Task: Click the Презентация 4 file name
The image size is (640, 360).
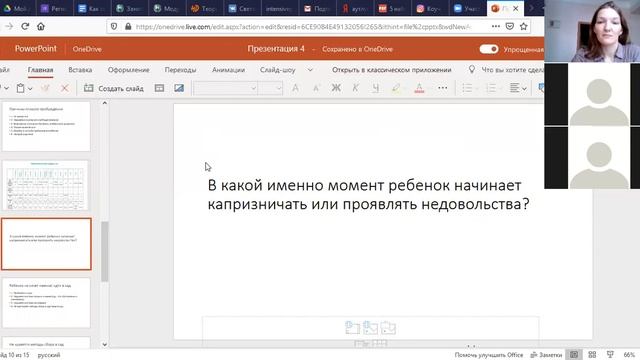Action: click(x=276, y=49)
